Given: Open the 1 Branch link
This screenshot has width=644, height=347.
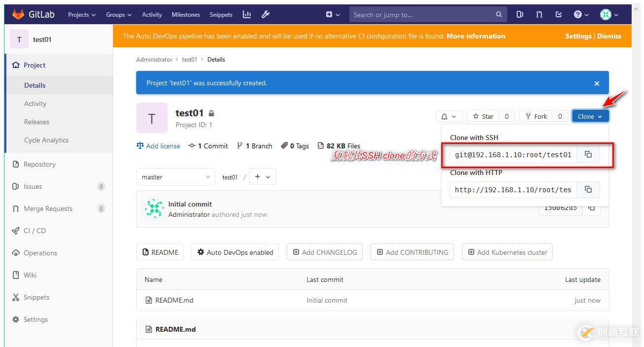Looking at the screenshot, I should pos(255,146).
